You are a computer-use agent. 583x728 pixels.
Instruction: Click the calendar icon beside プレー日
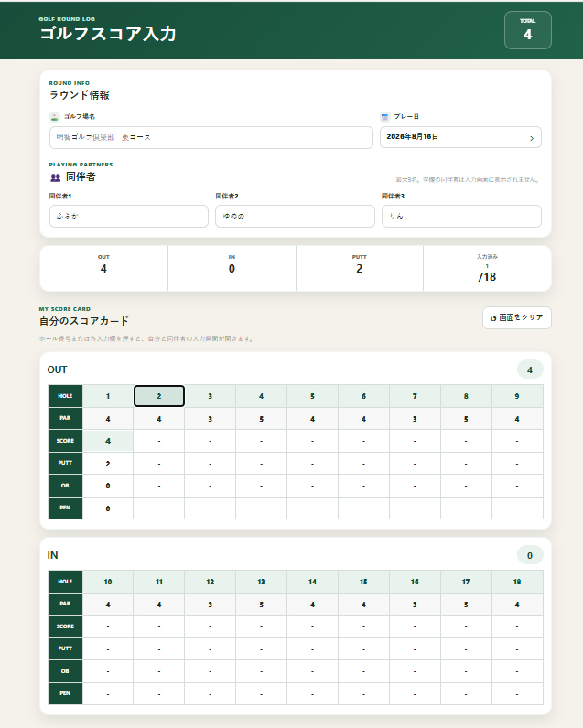click(x=384, y=116)
